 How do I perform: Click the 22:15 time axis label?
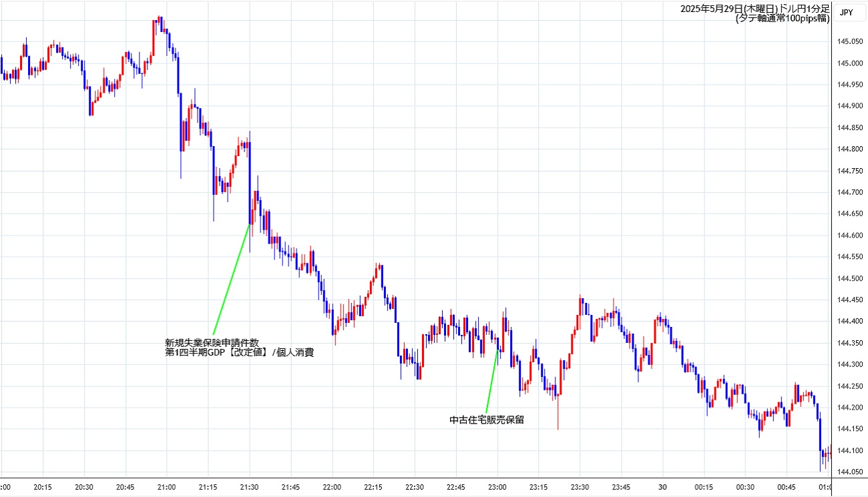(x=373, y=487)
